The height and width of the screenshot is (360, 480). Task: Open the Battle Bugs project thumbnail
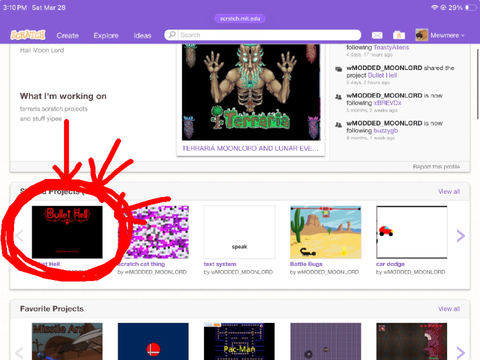coord(326,232)
